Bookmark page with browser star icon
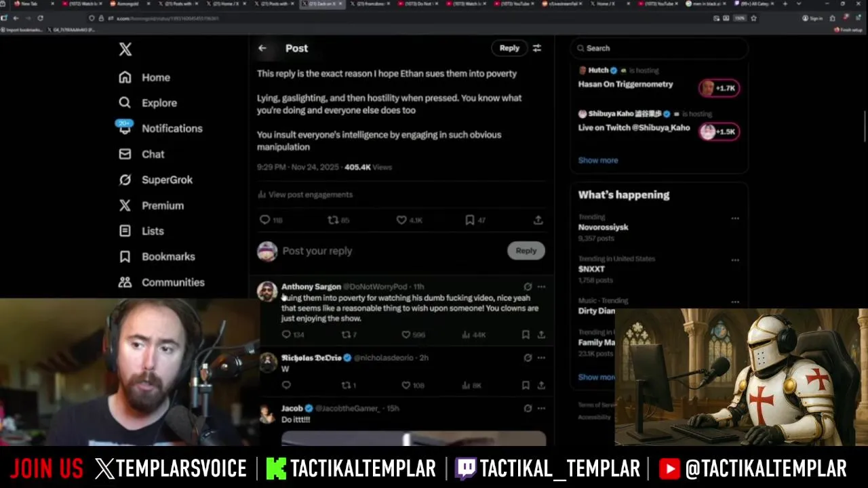The width and height of the screenshot is (868, 488). (x=753, y=18)
